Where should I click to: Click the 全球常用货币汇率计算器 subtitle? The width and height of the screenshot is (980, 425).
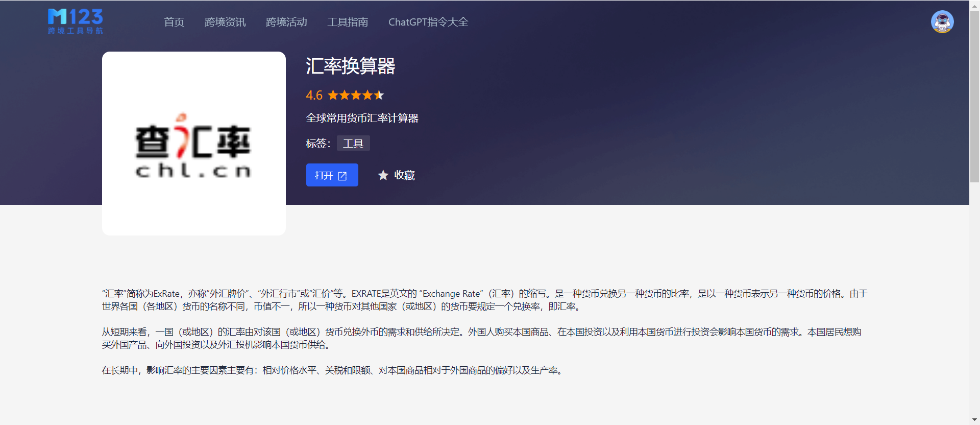tap(362, 118)
